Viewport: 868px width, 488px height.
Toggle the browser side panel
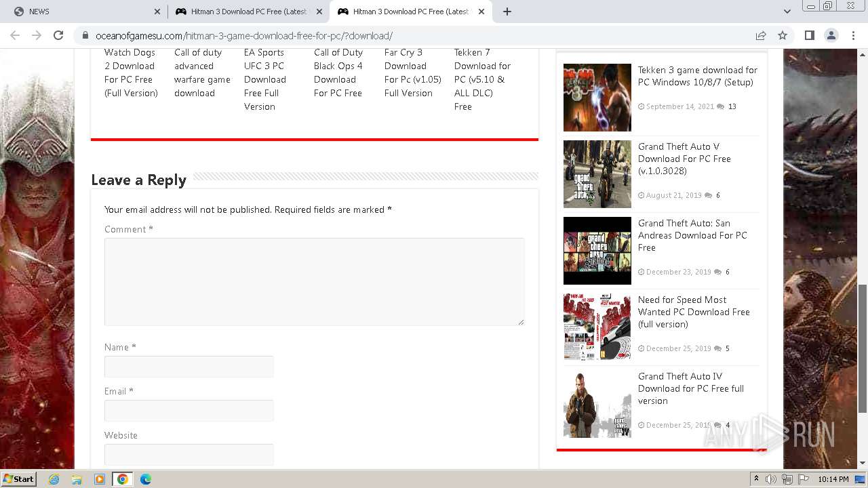pos(809,35)
